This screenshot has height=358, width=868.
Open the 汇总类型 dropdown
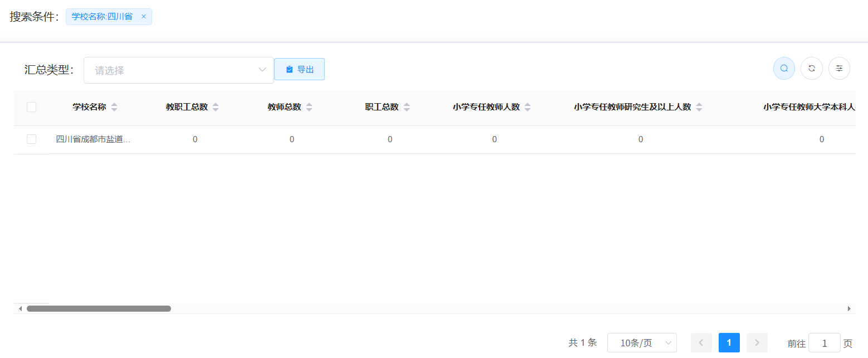pyautogui.click(x=178, y=70)
